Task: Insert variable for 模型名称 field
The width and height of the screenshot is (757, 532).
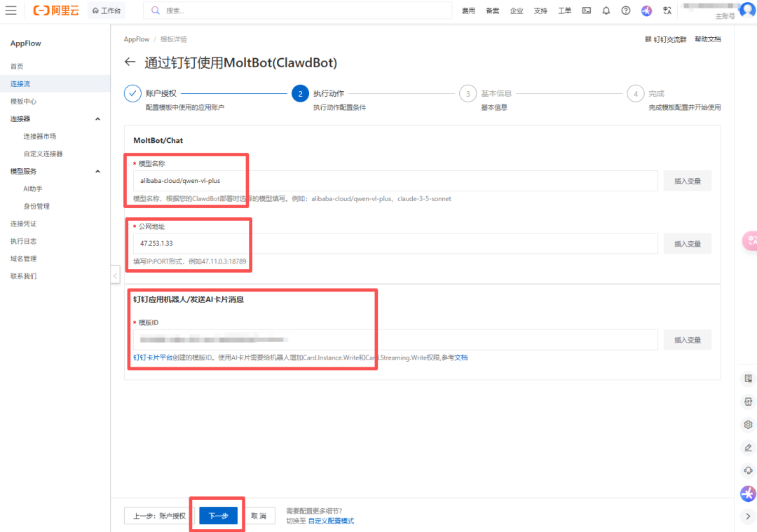Action: 687,181
